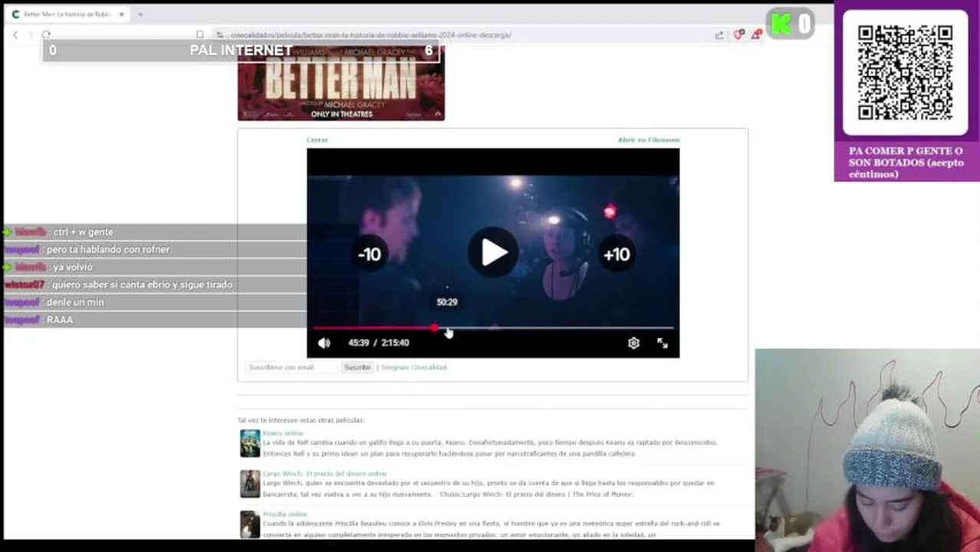
Task: Go forward in the browser
Action: (x=31, y=34)
